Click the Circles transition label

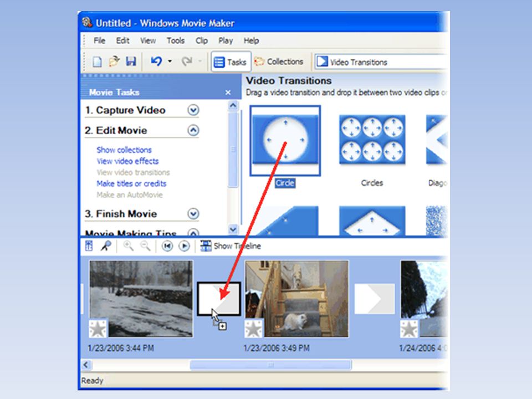[x=372, y=183]
